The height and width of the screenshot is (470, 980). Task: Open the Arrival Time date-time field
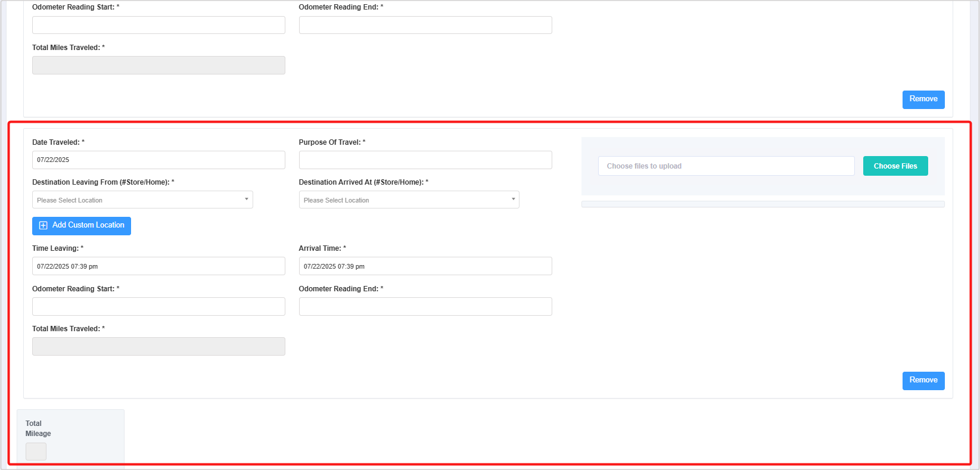coord(425,266)
